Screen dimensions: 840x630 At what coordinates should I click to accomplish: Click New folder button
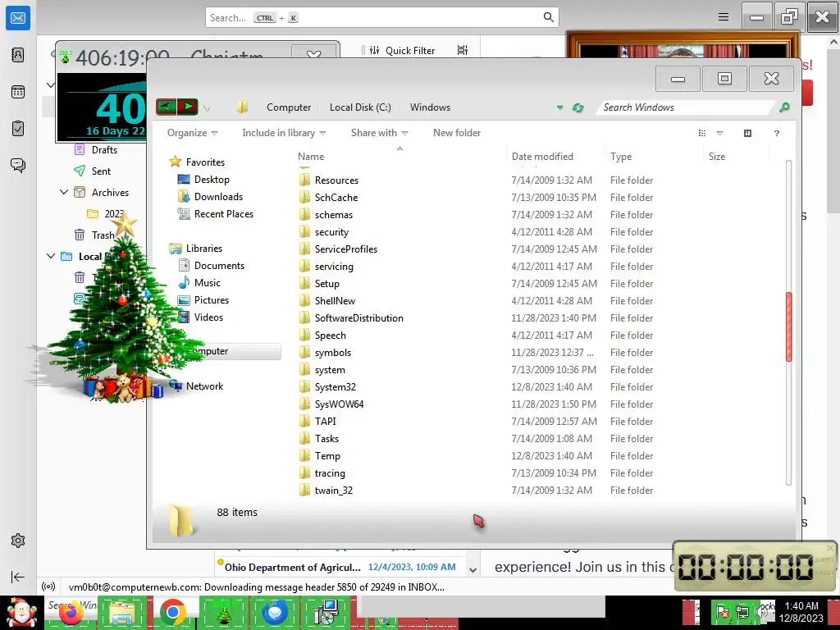pyautogui.click(x=456, y=133)
